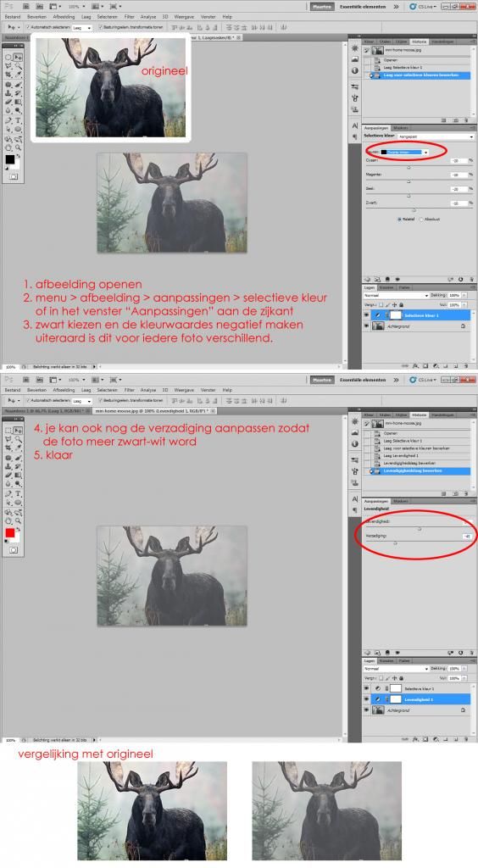The height and width of the screenshot is (868, 478).
Task: Select the Move tool in top toolbox
Action: [18, 57]
